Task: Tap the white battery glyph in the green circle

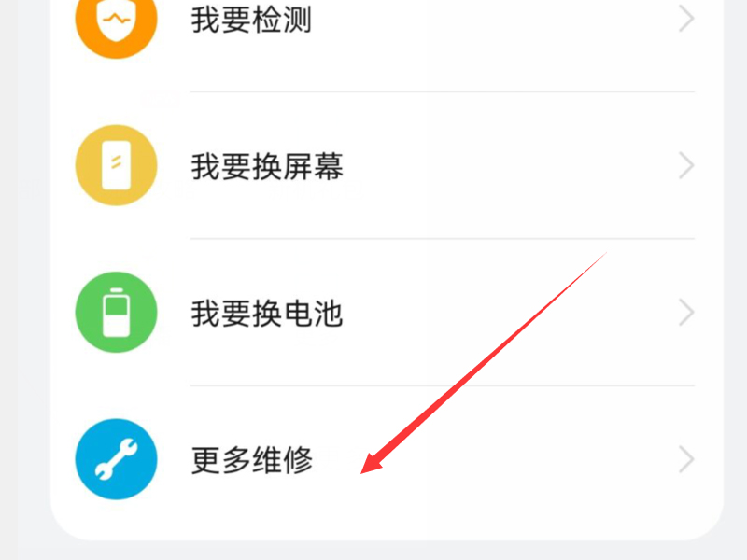Action: click(116, 313)
